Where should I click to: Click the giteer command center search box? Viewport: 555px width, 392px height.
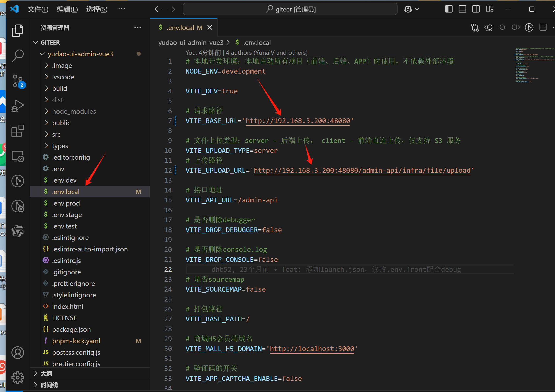coord(290,9)
